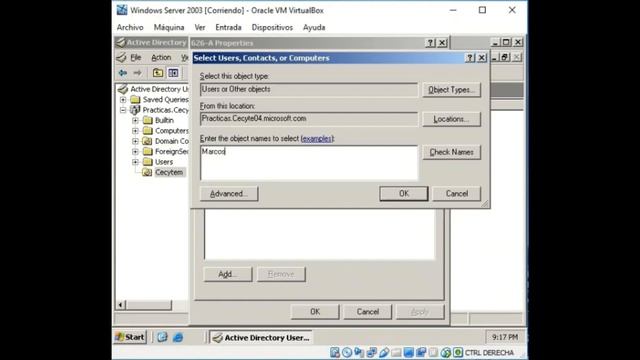Click the help question mark in 626-A Properties
This screenshot has width=640, height=360.
(430, 43)
